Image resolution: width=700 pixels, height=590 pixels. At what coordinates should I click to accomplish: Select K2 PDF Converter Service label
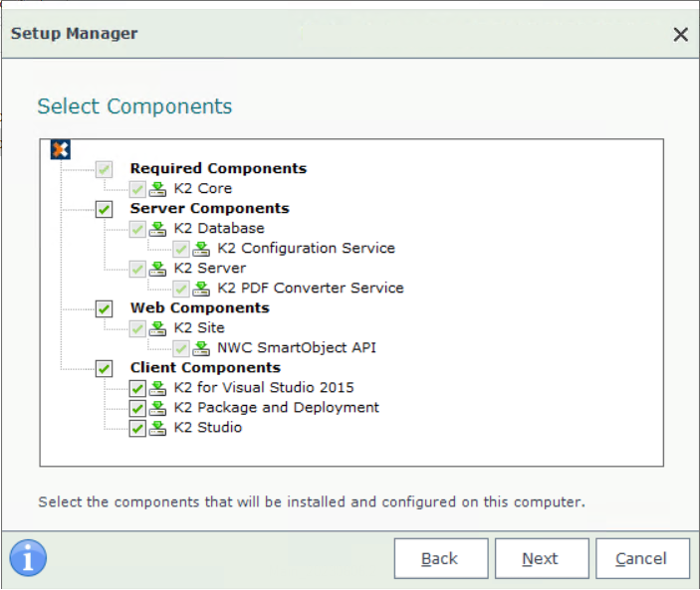click(x=311, y=289)
